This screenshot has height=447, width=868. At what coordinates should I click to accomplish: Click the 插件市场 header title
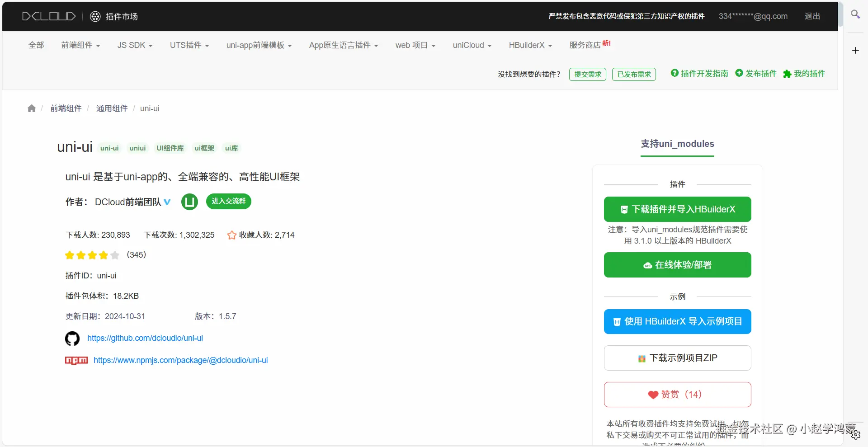point(122,16)
